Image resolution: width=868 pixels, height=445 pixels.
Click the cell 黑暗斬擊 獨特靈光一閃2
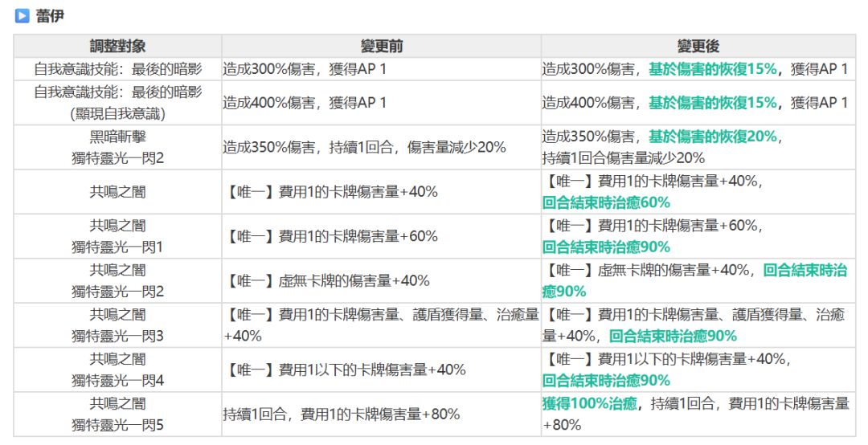[x=117, y=147]
